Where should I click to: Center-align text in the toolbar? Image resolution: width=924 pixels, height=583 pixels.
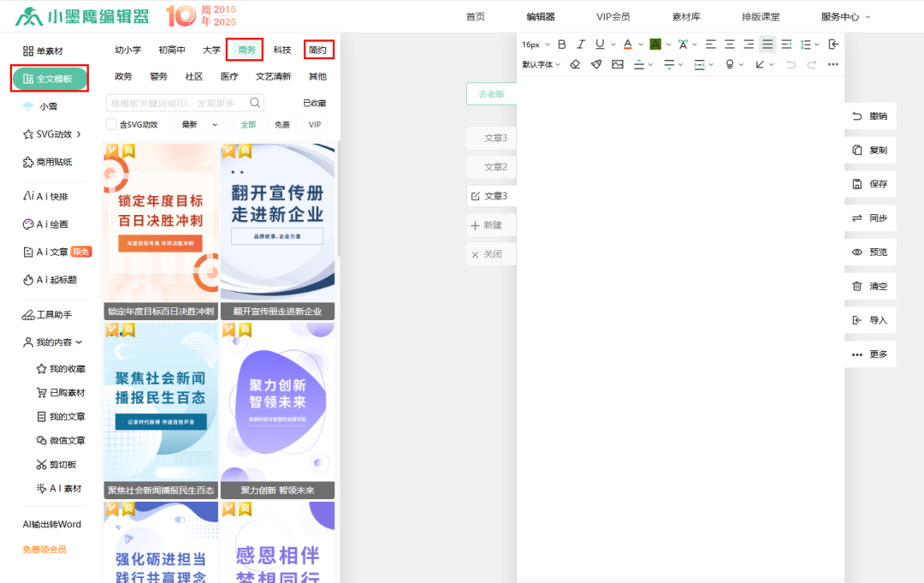(x=730, y=45)
